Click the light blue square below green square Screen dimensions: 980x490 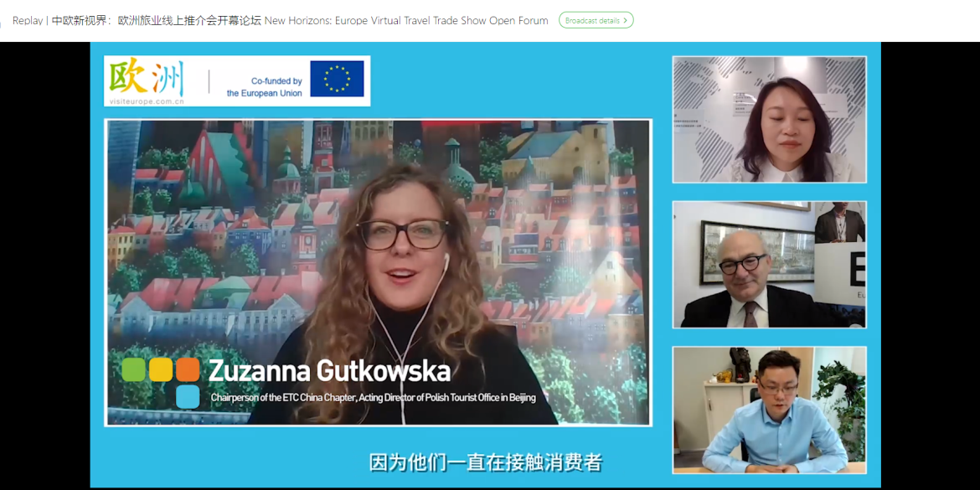188,396
